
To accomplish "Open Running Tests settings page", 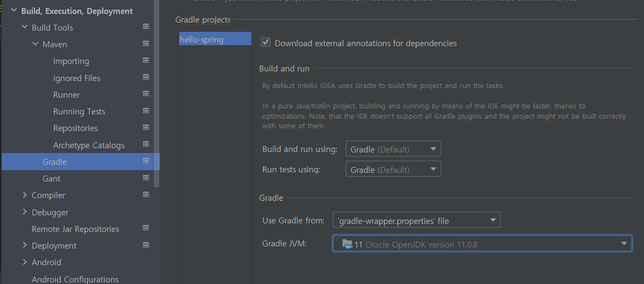I will (x=79, y=112).
